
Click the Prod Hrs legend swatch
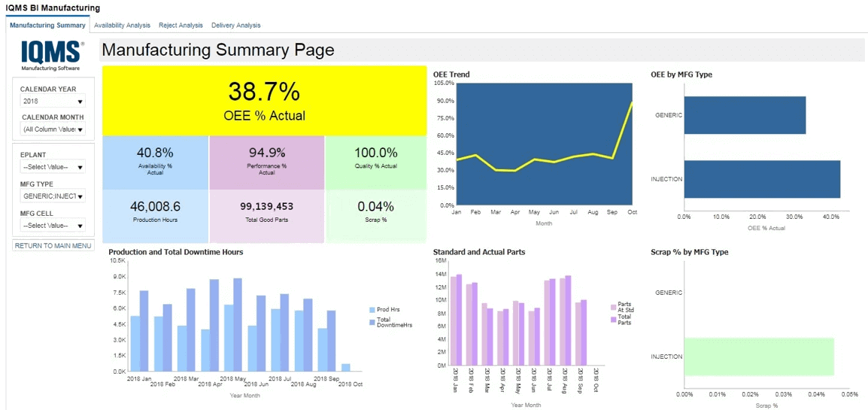pos(372,310)
